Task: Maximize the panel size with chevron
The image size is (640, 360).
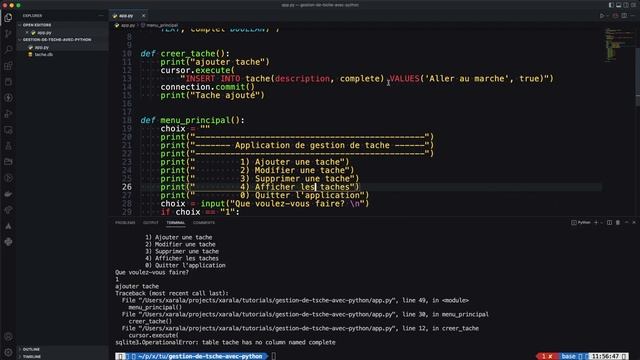Action: tap(627, 222)
